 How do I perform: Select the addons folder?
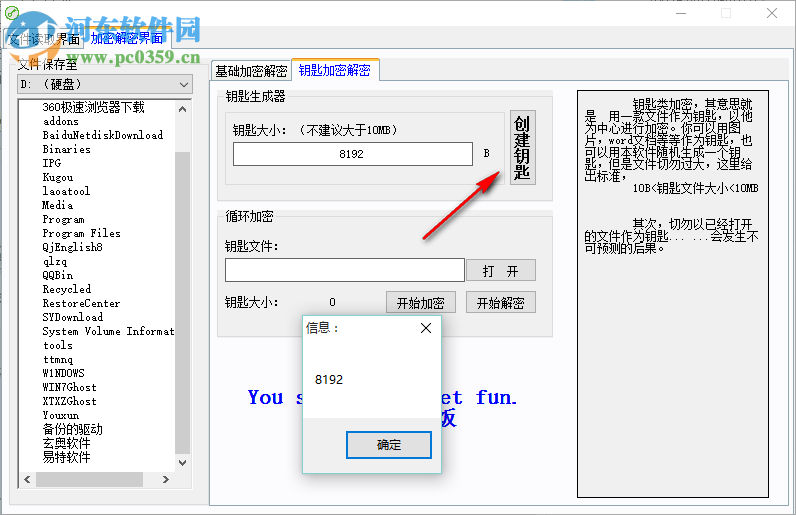point(61,121)
